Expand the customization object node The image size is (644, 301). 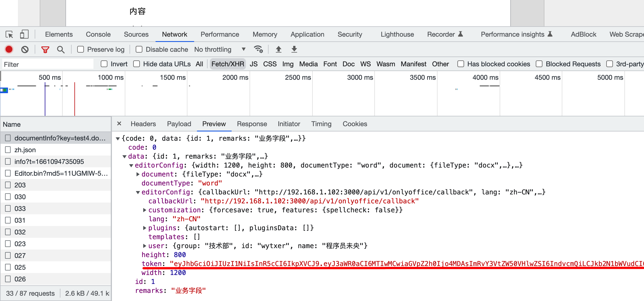pyautogui.click(x=145, y=210)
